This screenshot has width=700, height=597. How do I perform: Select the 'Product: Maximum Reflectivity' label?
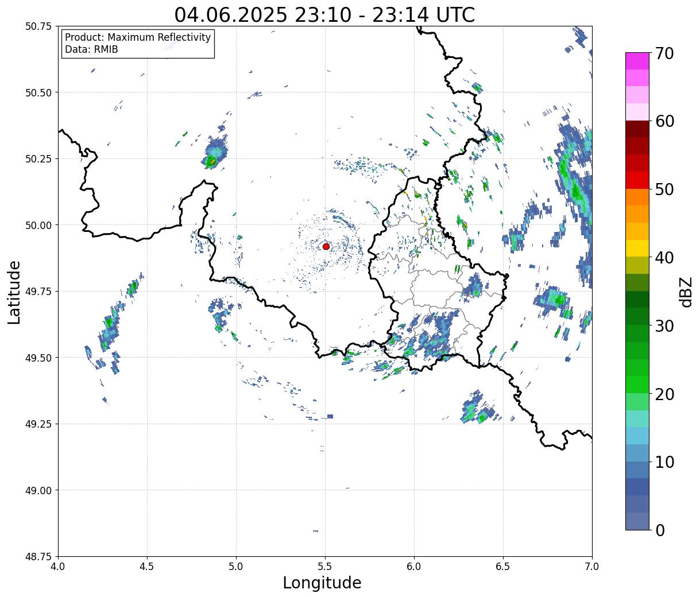(x=138, y=37)
